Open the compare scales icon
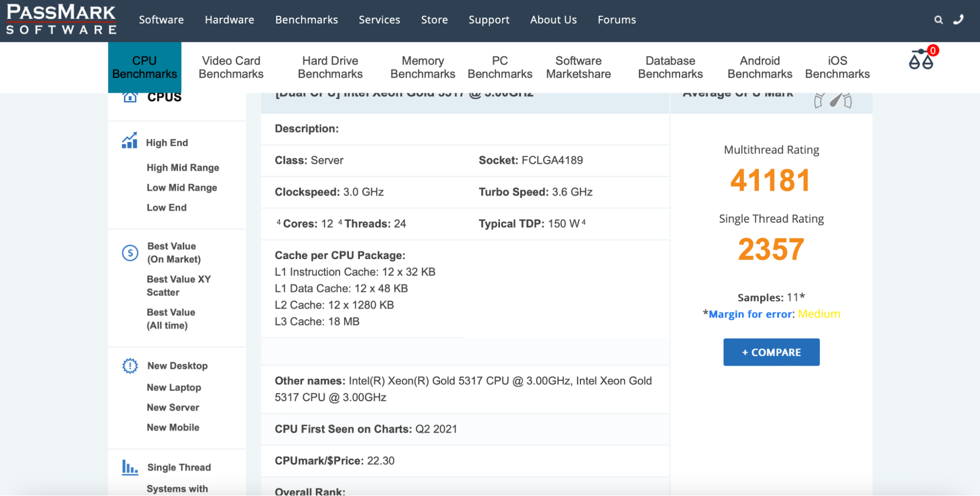This screenshot has height=496, width=980. click(921, 59)
